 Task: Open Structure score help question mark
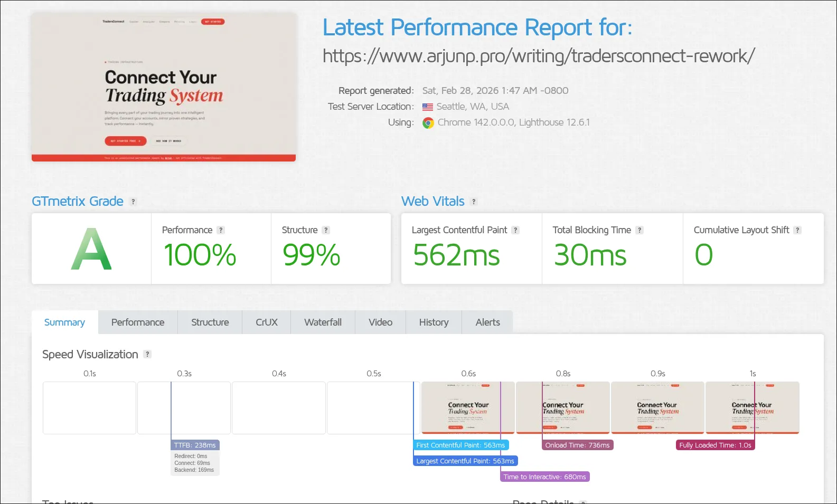coord(326,230)
